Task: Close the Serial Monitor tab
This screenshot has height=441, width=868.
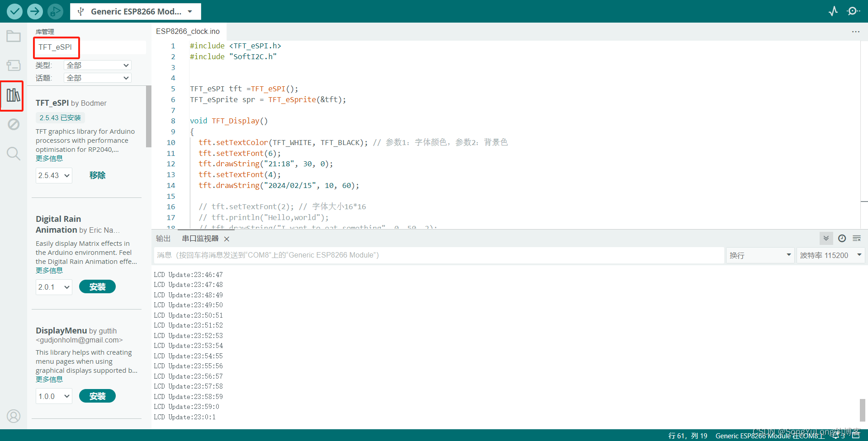Action: (x=227, y=239)
